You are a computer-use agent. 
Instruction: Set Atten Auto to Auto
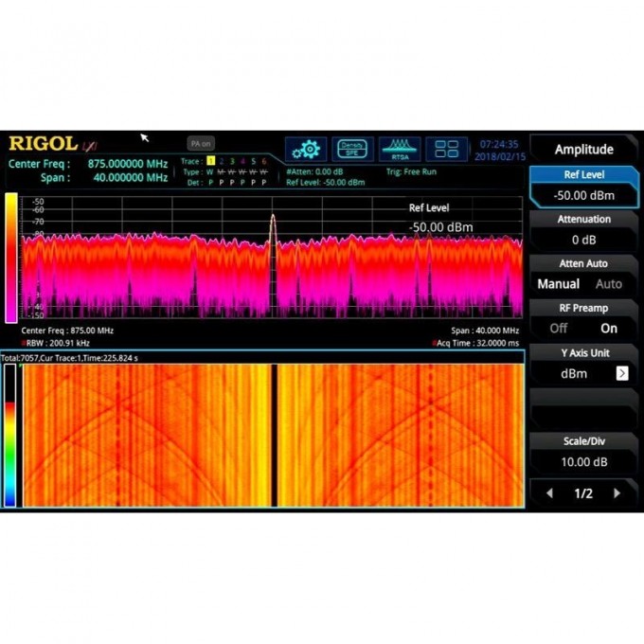click(608, 284)
